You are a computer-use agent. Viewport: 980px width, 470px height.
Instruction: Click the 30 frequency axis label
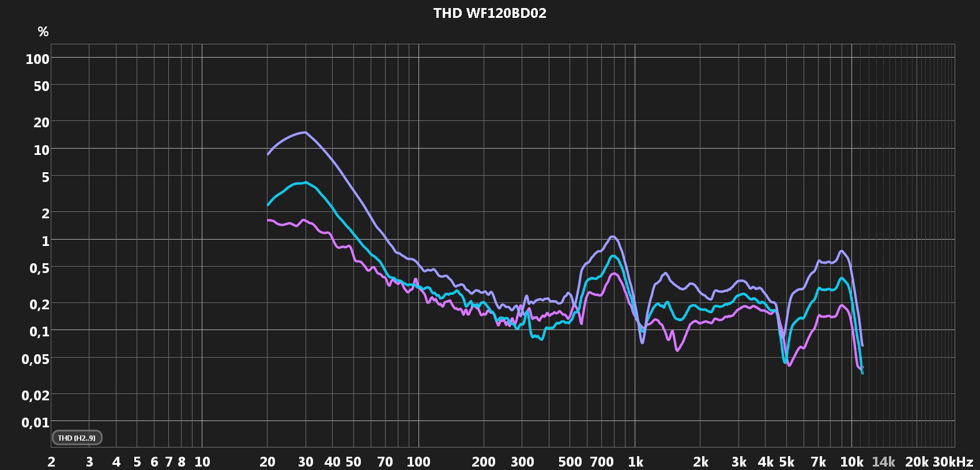[306, 462]
